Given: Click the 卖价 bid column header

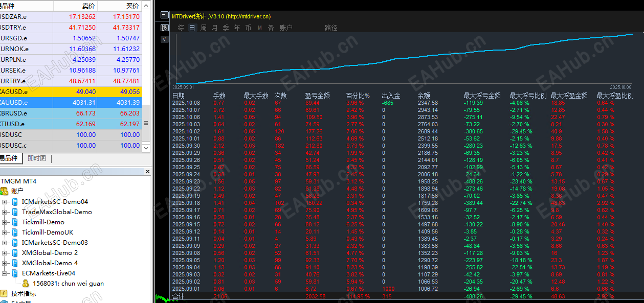Looking at the screenshot, I should (x=75, y=6).
